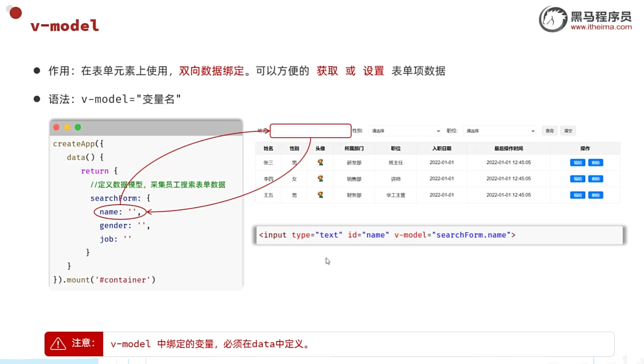
Task: Open the 职位 job dropdown
Action: pyautogui.click(x=499, y=131)
